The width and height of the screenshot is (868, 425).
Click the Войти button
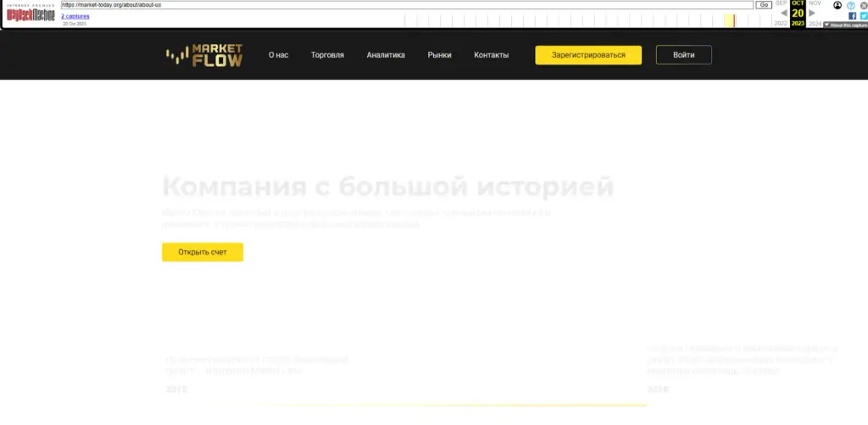(684, 55)
